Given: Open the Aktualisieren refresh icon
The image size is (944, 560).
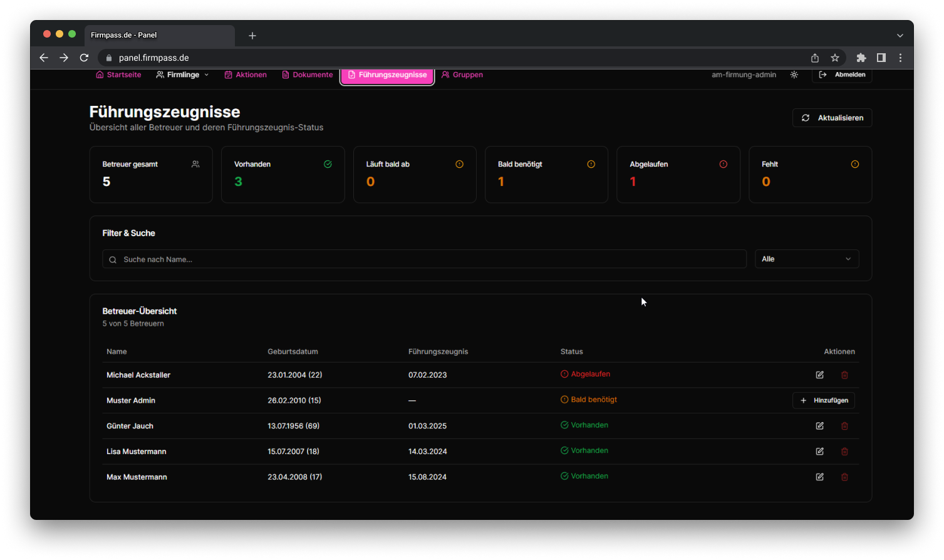Looking at the screenshot, I should click(x=806, y=118).
